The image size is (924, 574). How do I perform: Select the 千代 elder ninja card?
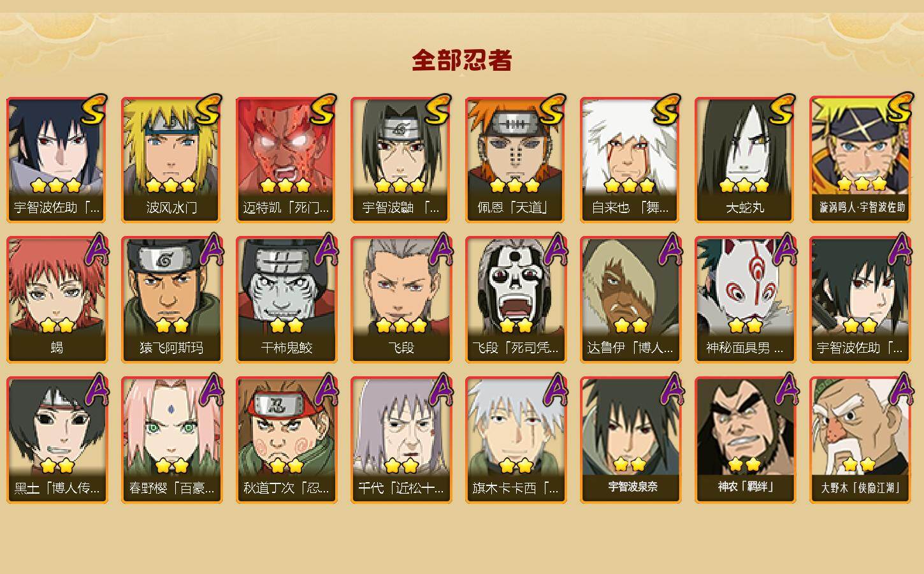click(401, 440)
